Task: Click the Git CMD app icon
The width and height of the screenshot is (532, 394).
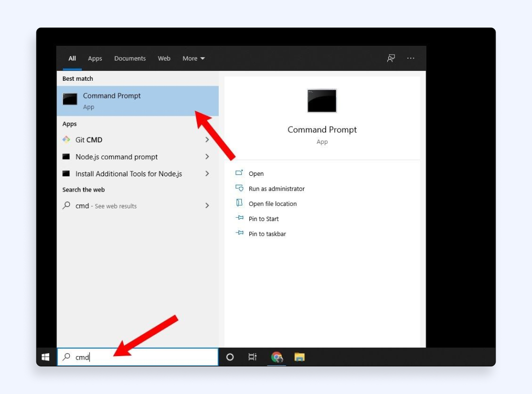Action: pyautogui.click(x=66, y=139)
